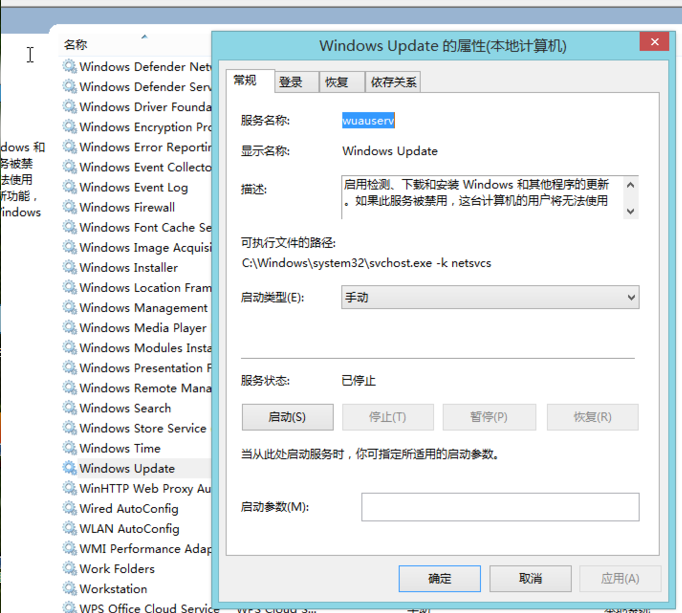Click the 确定 button
The width and height of the screenshot is (682, 613).
tap(440, 578)
